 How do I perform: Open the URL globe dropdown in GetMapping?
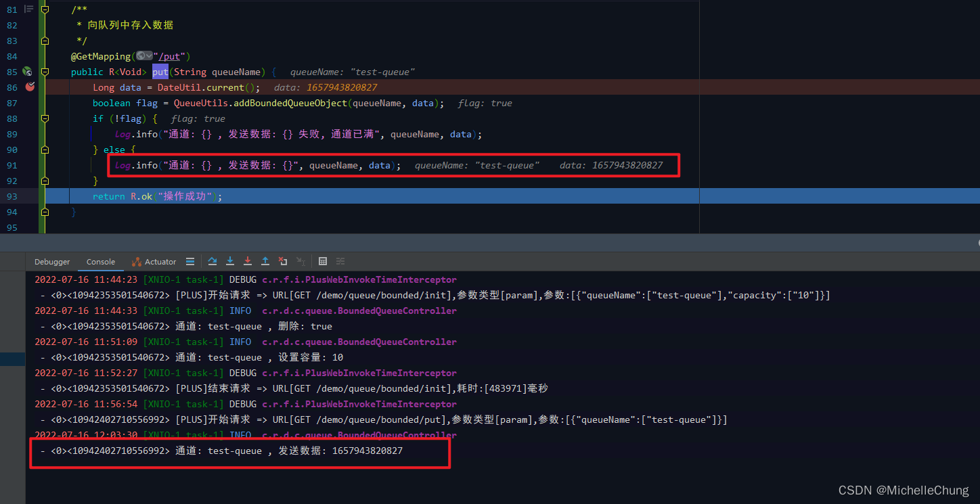tap(144, 56)
